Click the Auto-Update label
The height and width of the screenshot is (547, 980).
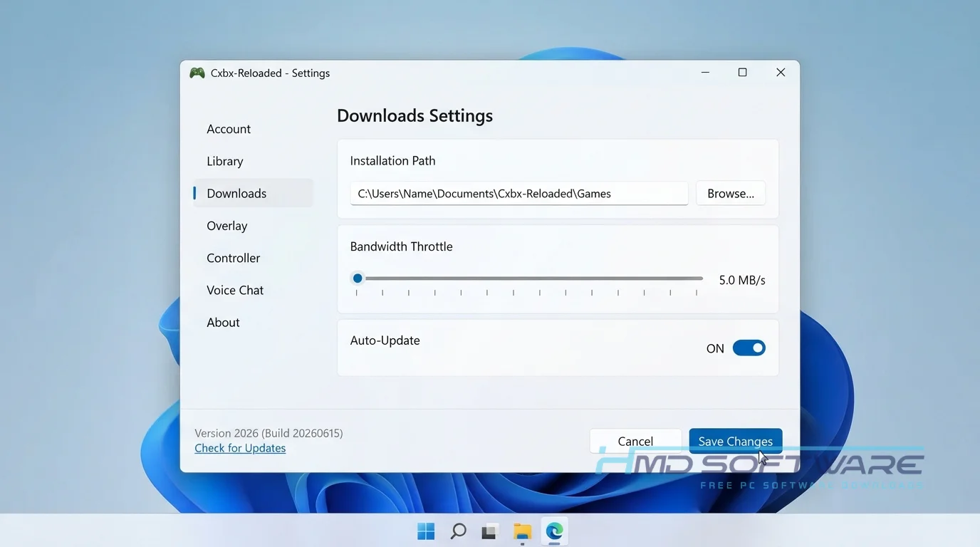(385, 340)
